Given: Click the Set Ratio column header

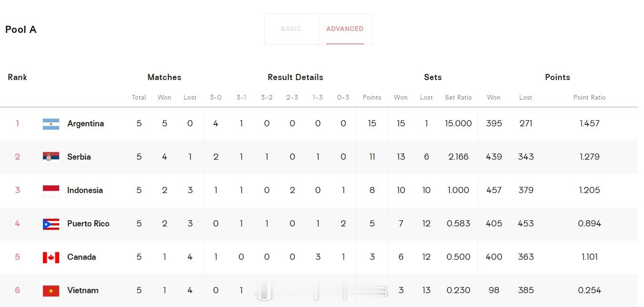Looking at the screenshot, I should pyautogui.click(x=458, y=97).
